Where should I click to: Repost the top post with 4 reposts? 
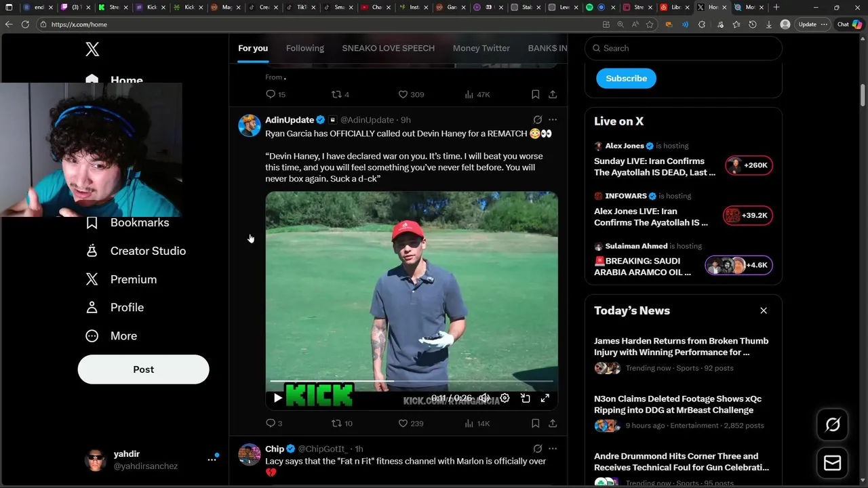pyautogui.click(x=340, y=94)
